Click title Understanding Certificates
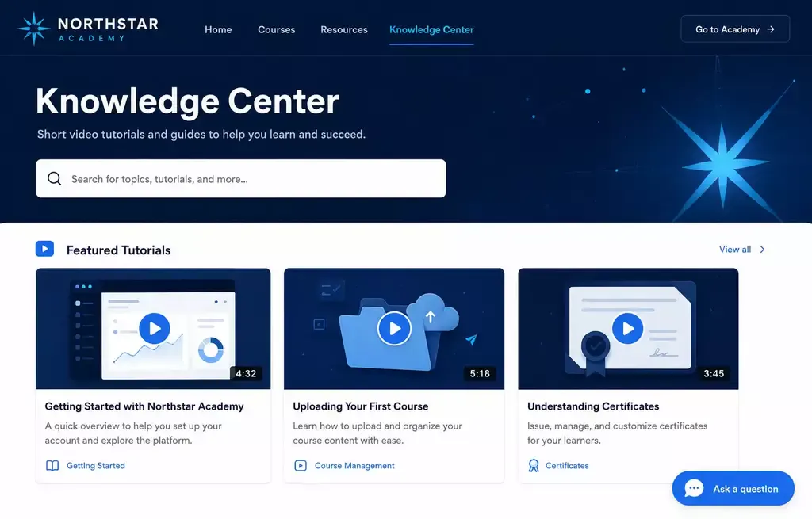Image resolution: width=812 pixels, height=519 pixels. coord(593,406)
